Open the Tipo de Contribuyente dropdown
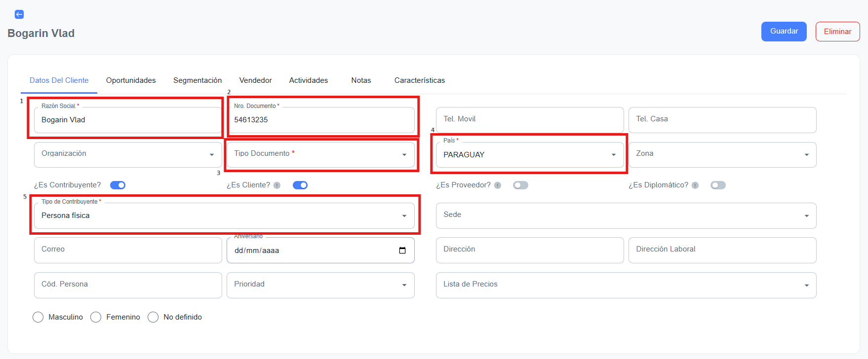 click(x=224, y=216)
